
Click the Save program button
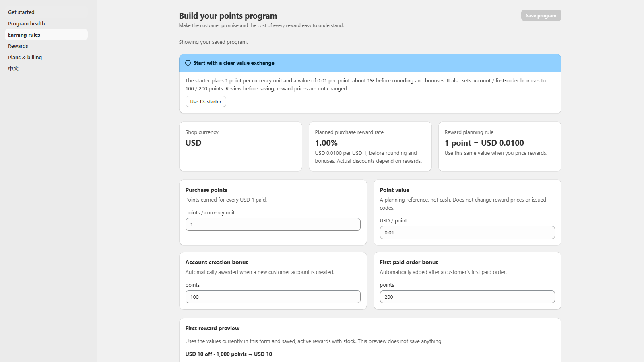[541, 15]
